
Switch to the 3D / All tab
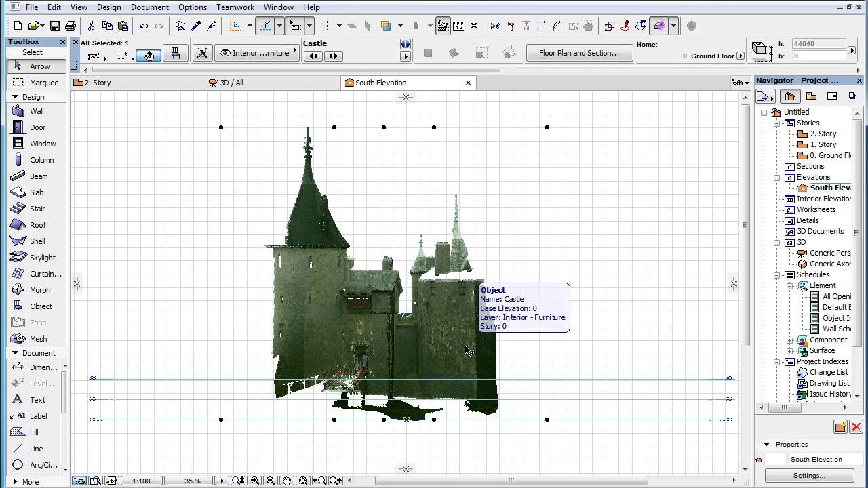pos(231,83)
